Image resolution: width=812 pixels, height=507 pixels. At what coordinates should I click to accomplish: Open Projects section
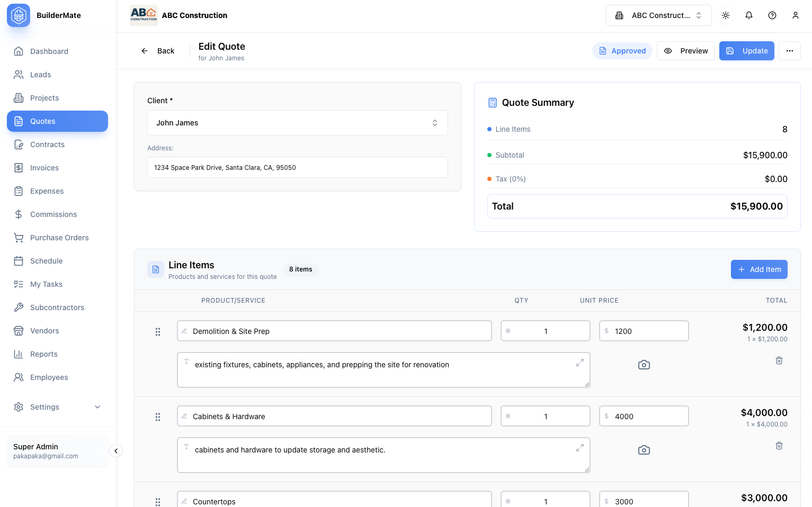point(57,98)
